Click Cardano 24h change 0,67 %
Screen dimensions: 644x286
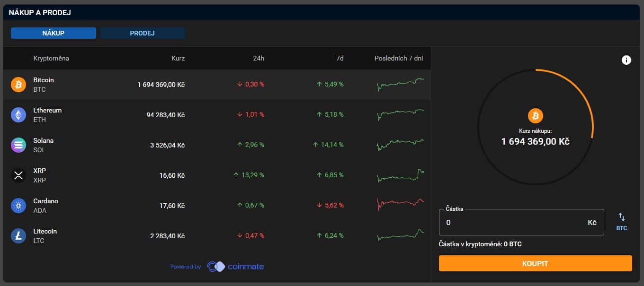pos(251,206)
